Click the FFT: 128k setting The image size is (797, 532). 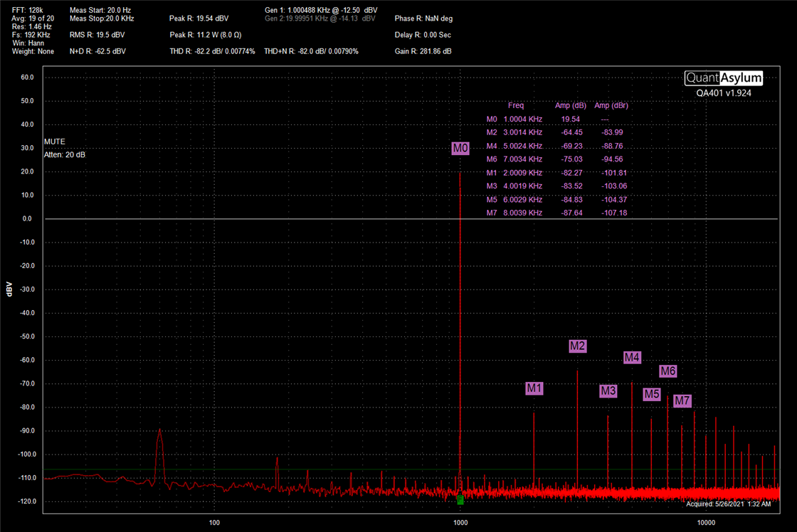28,10
